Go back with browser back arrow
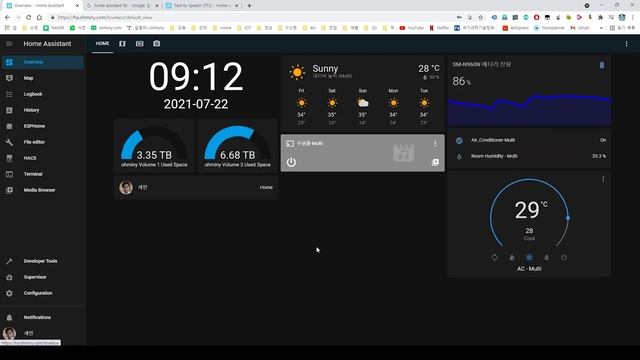The width and height of the screenshot is (640, 360). pyautogui.click(x=7, y=18)
